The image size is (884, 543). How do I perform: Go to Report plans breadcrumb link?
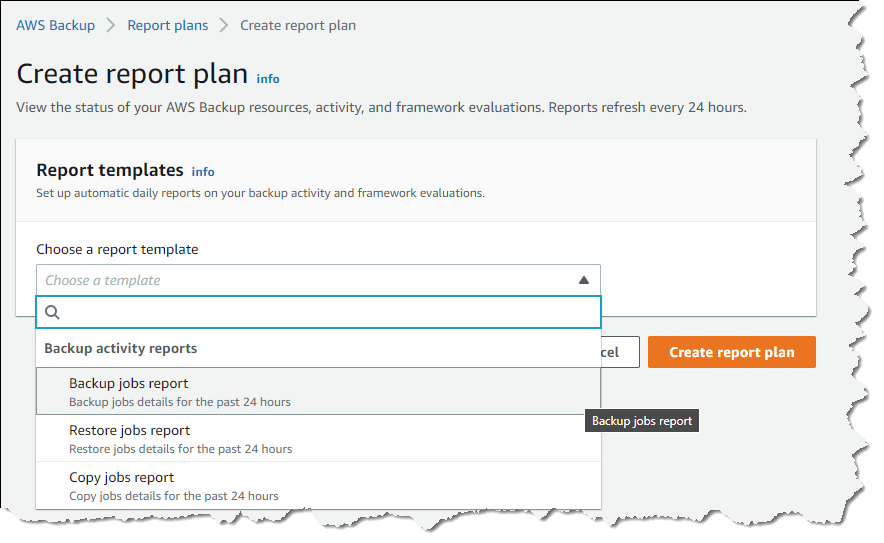click(x=167, y=25)
